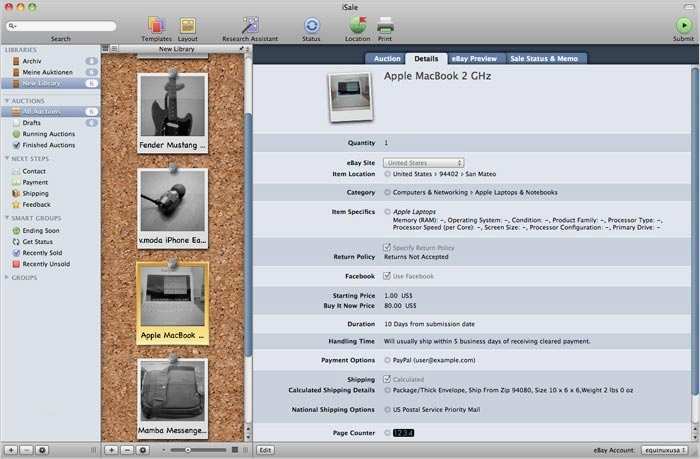Switch to the Details tab
This screenshot has width=700, height=459.
[426, 58]
